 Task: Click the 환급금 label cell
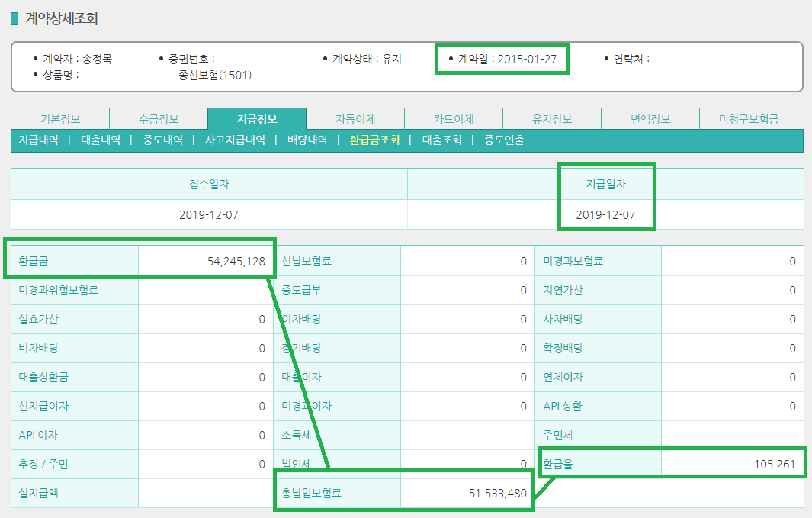(x=75, y=261)
